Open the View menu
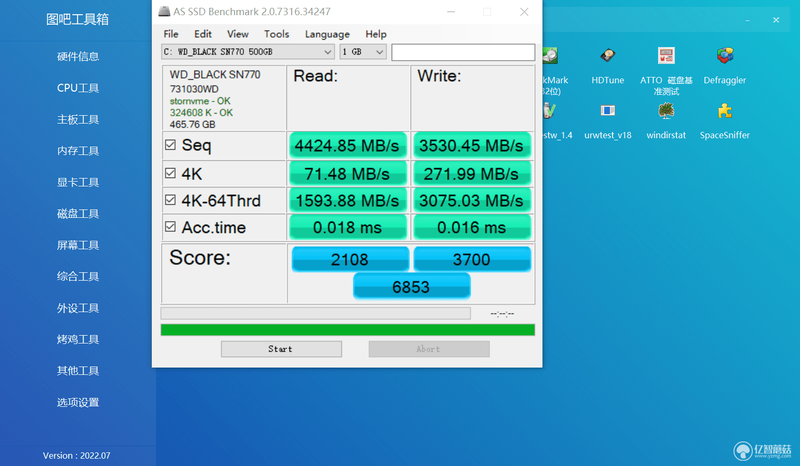 tap(238, 34)
